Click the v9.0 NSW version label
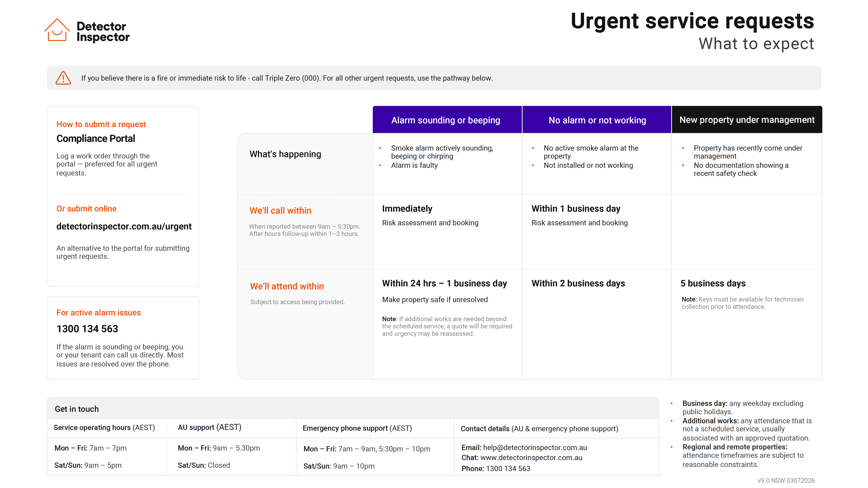868x488 pixels. click(786, 481)
